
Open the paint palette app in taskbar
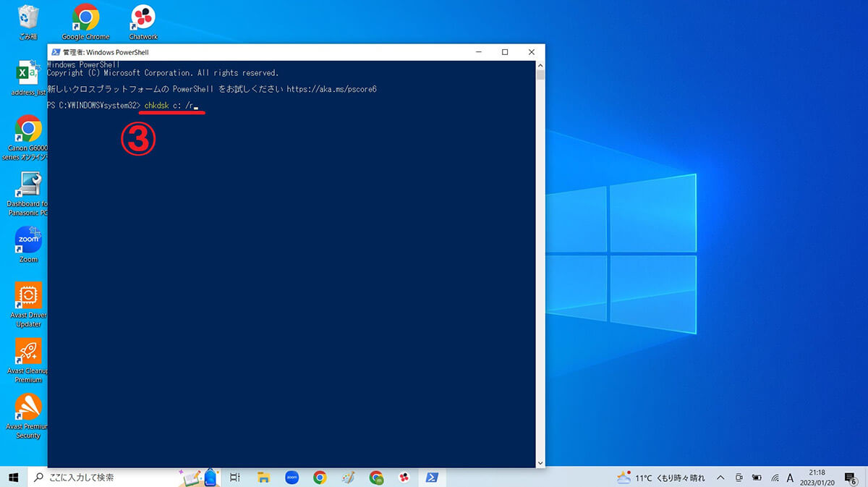pyautogui.click(x=348, y=477)
